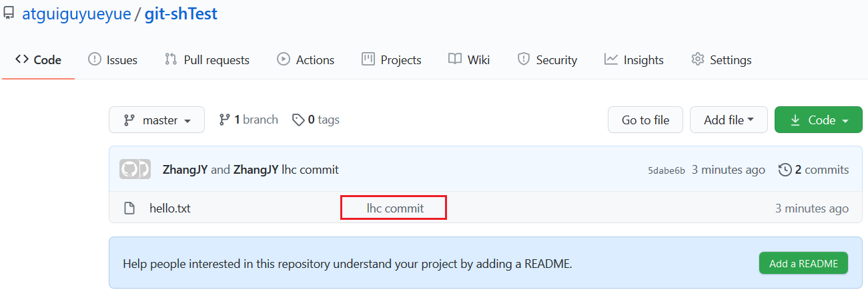
Task: View the 2 commits history link
Action: tap(814, 170)
